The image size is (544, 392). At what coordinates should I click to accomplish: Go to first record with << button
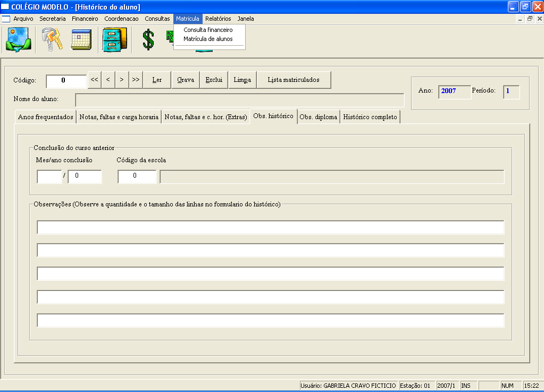pos(94,80)
